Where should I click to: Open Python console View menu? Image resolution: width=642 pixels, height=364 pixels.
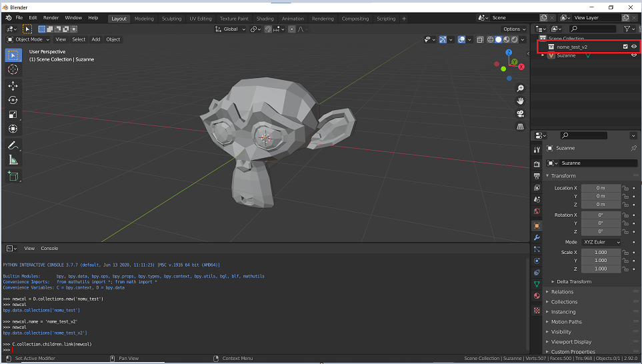29,249
